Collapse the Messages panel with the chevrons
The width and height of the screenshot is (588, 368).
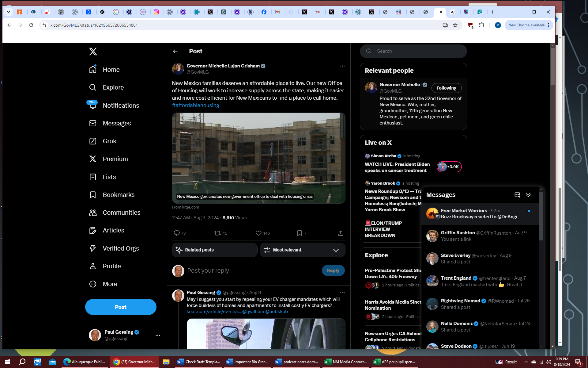pos(528,195)
